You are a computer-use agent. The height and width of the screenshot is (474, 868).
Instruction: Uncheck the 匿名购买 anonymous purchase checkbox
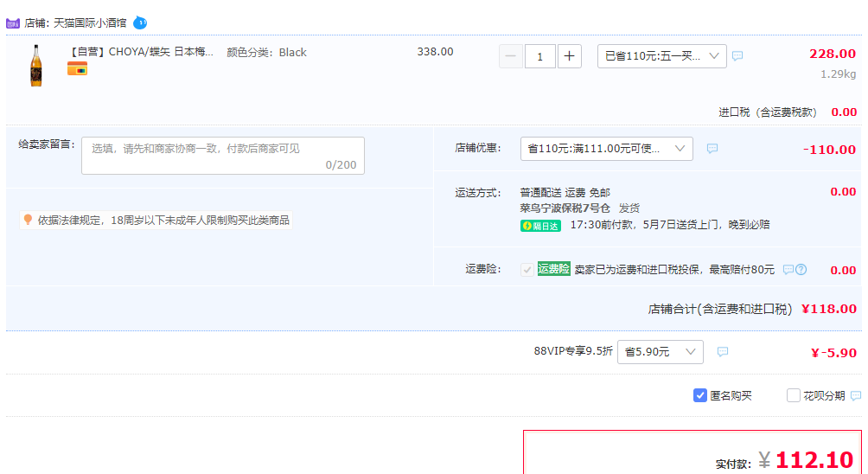point(699,395)
